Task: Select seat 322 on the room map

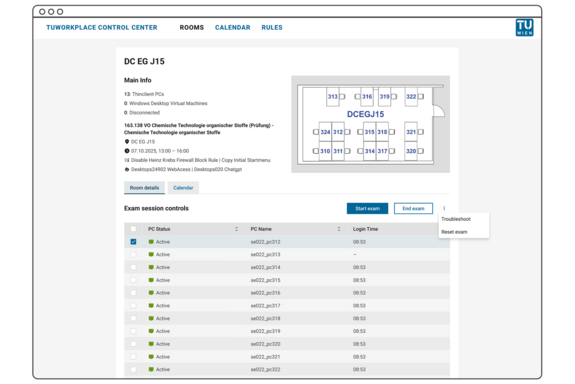Action: [x=411, y=96]
